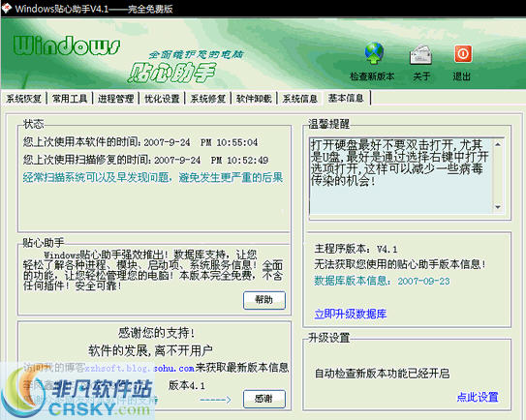Click the 您上次使用扫描修复的时间 line
This screenshot has width=526, height=420.
(145, 160)
